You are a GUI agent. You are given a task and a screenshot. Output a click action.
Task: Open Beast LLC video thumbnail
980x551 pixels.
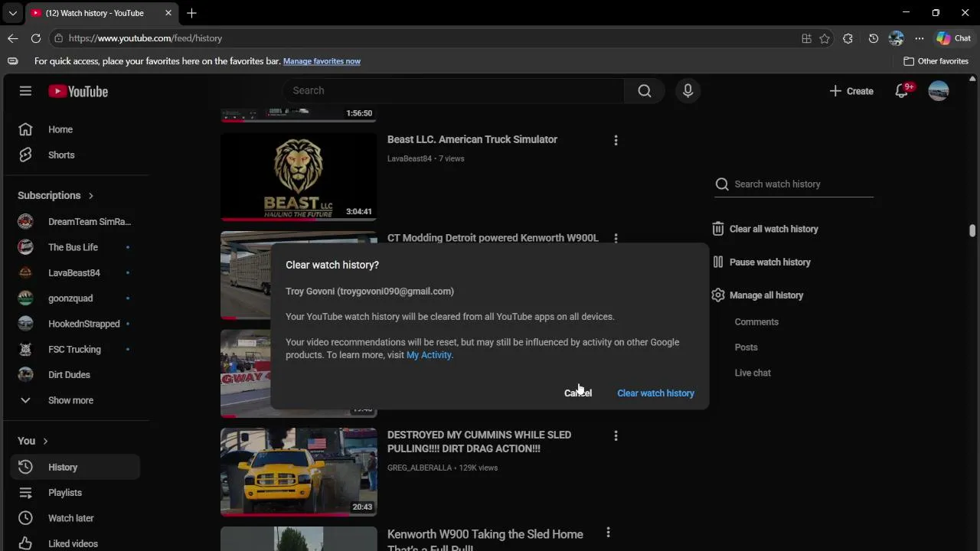(299, 177)
